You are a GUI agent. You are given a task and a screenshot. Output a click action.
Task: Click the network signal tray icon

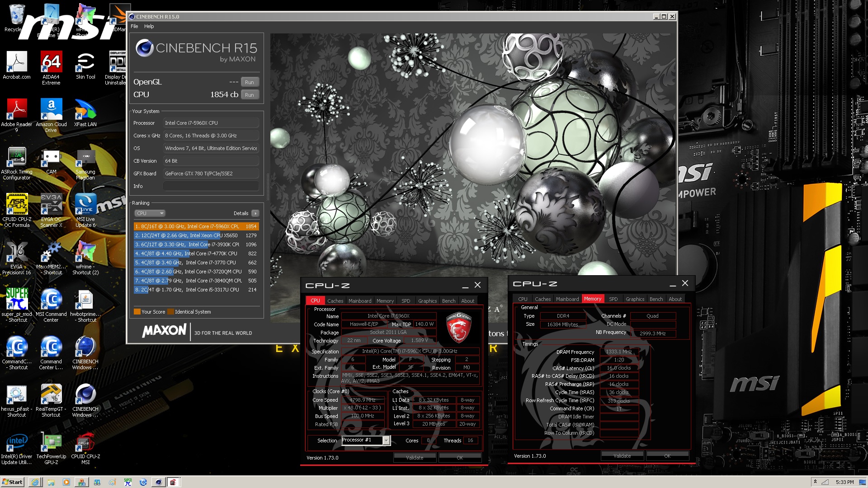point(825,482)
